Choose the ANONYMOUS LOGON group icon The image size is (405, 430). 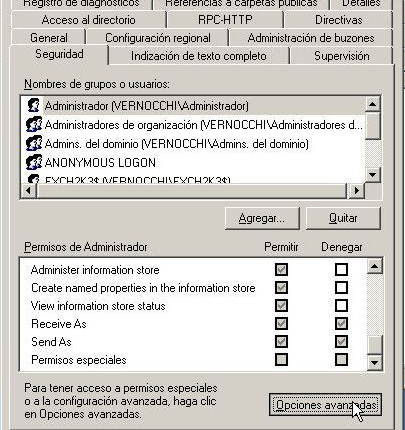pos(34,162)
